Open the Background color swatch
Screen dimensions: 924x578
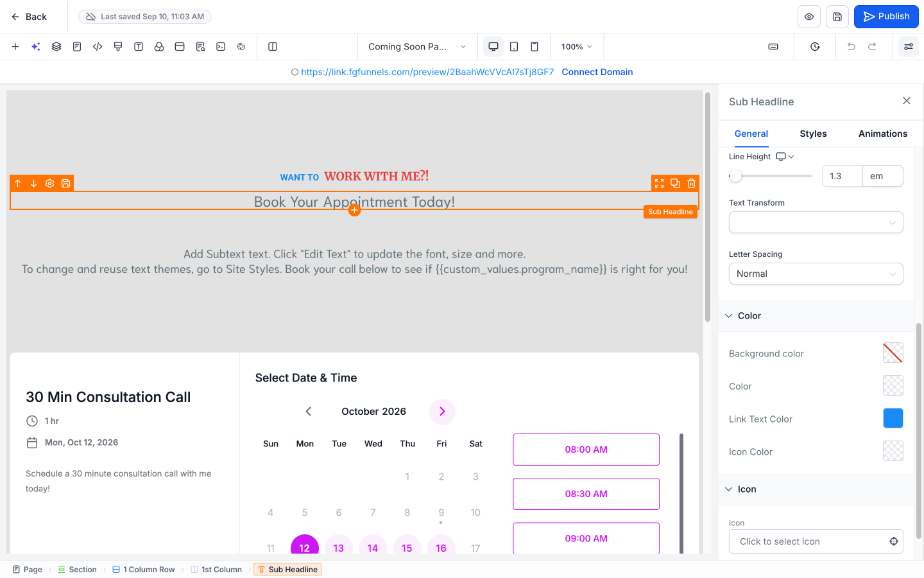[893, 353]
